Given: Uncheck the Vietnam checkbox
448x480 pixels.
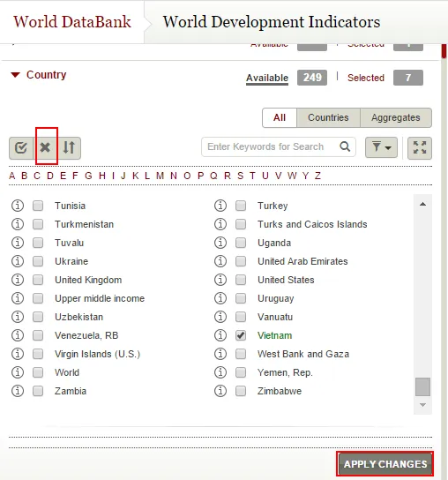Looking at the screenshot, I should [241, 335].
